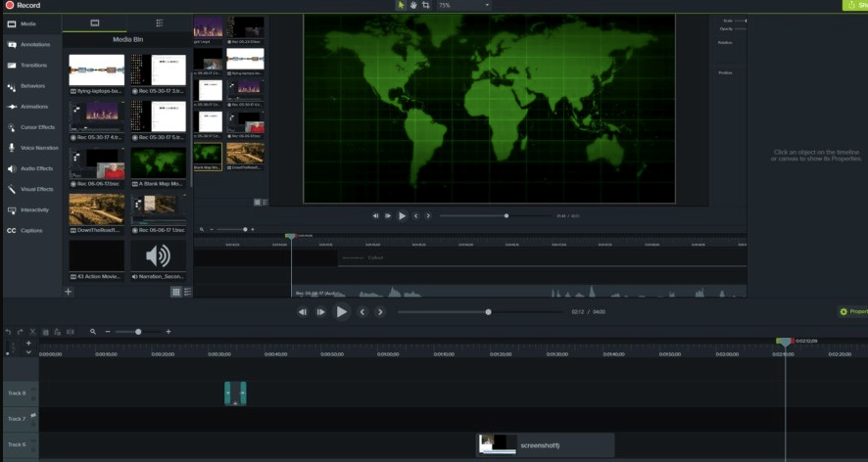
Task: Collapse tracks using the chevron below add-track
Action: click(28, 353)
